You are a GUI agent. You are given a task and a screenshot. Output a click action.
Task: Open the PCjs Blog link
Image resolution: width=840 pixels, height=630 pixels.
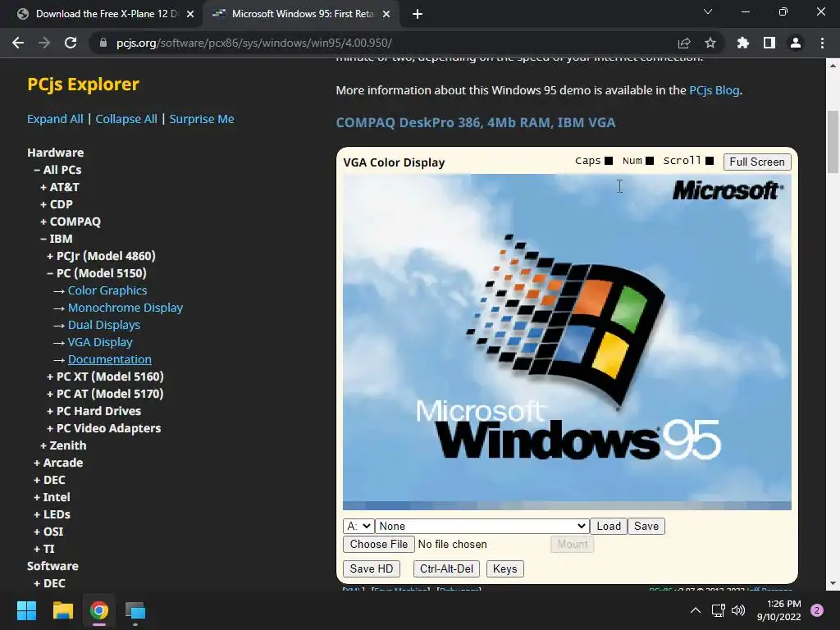pyautogui.click(x=714, y=90)
